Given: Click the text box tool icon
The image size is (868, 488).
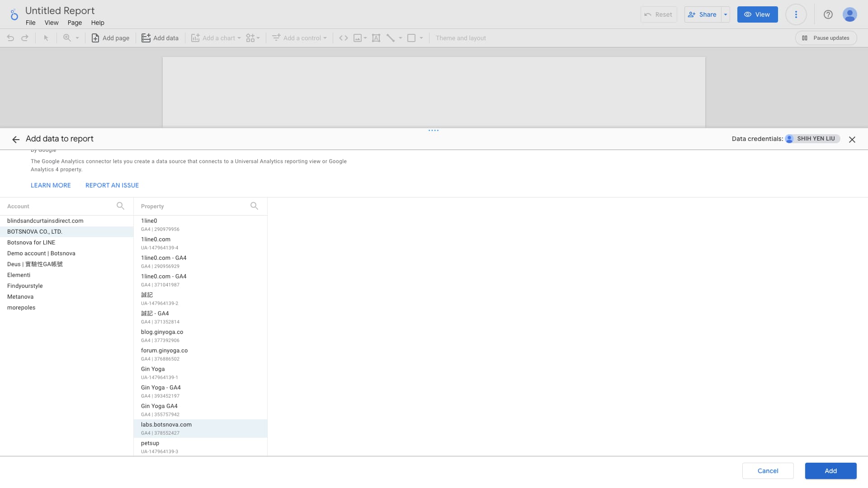Looking at the screenshot, I should pyautogui.click(x=376, y=38).
